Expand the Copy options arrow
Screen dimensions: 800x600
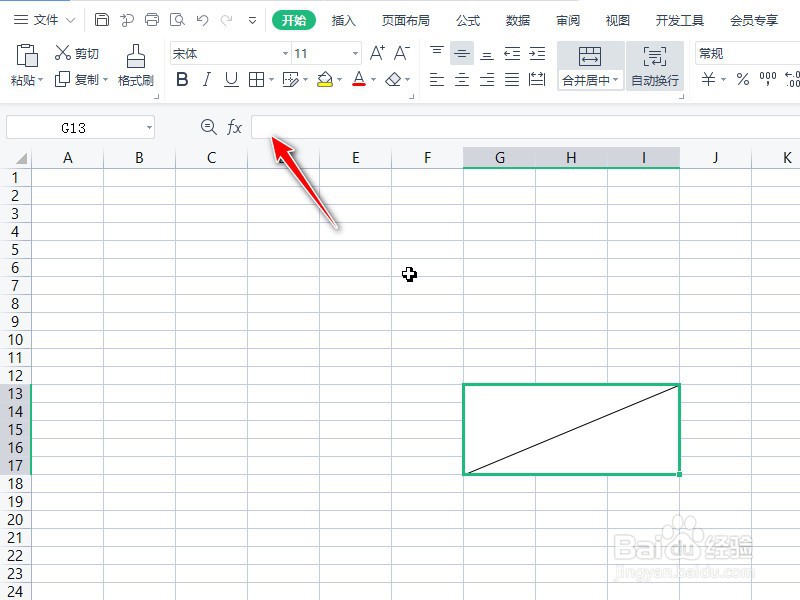106,80
